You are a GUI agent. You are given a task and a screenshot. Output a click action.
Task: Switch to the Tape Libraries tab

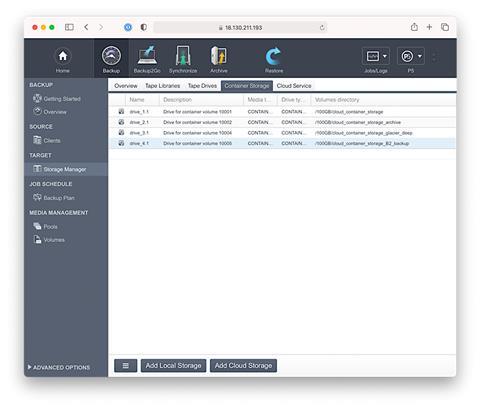pos(162,86)
